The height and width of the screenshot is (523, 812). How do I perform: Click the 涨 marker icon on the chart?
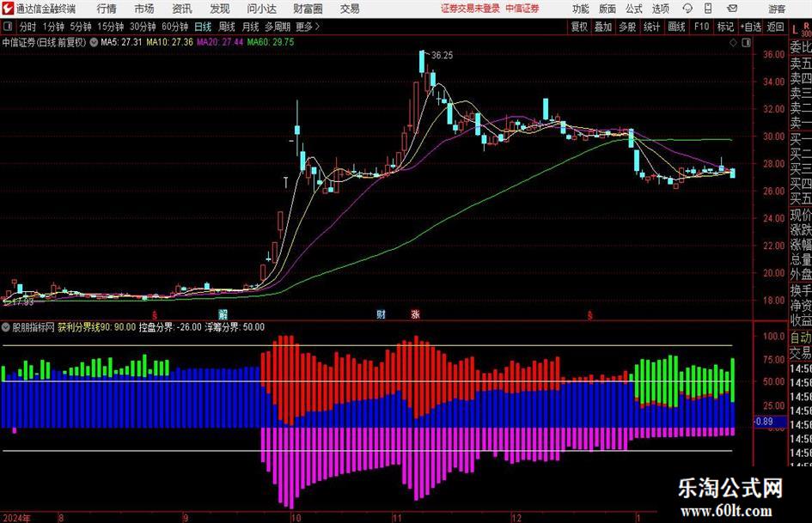pos(415,313)
